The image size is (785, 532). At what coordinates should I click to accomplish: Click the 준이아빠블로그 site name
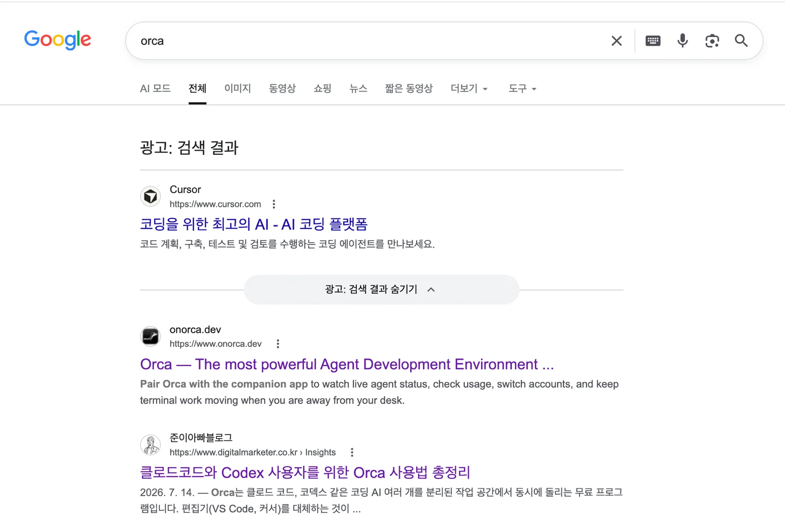(201, 437)
